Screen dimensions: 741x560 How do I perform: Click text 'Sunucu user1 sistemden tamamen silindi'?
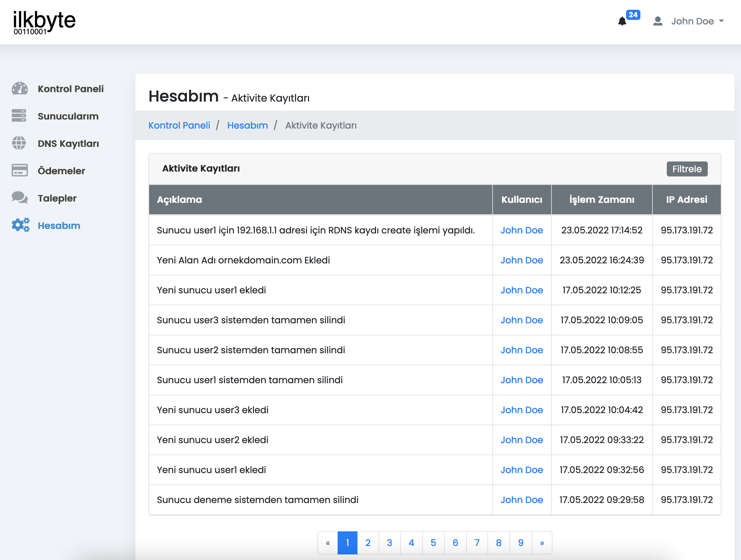tap(250, 380)
